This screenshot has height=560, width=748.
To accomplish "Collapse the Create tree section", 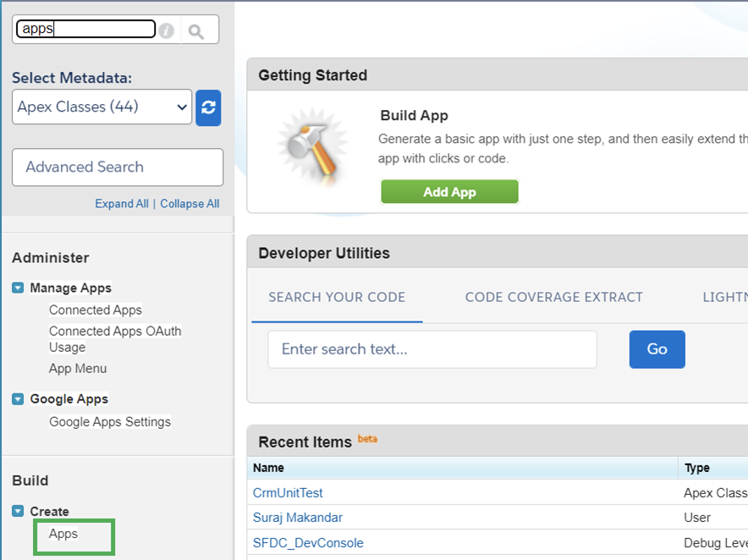I will point(18,512).
